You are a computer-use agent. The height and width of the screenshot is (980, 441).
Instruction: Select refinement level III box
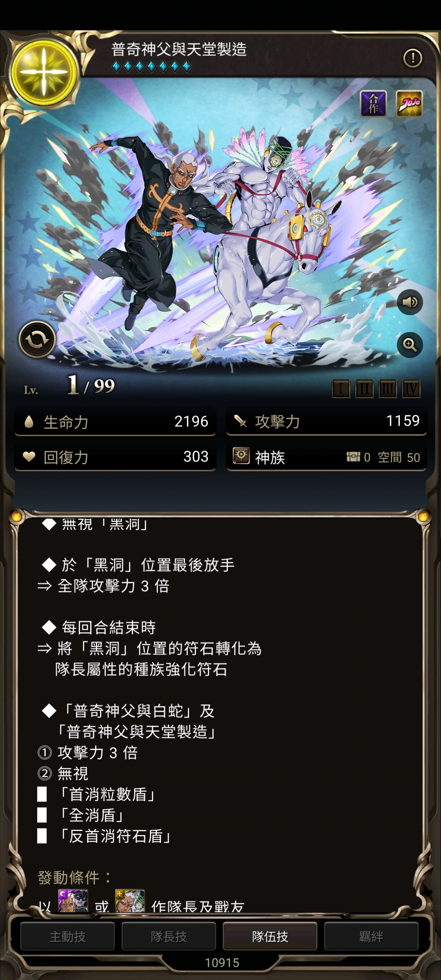tap(388, 389)
